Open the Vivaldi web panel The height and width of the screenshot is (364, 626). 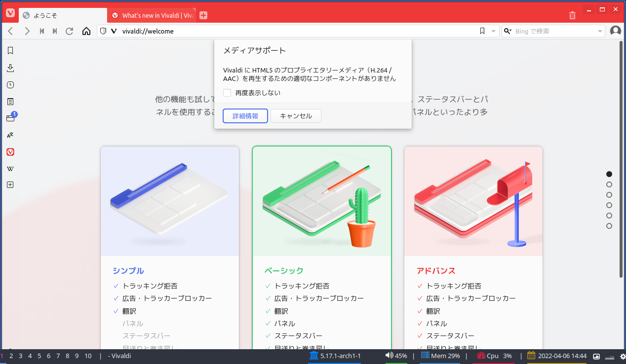point(10,152)
